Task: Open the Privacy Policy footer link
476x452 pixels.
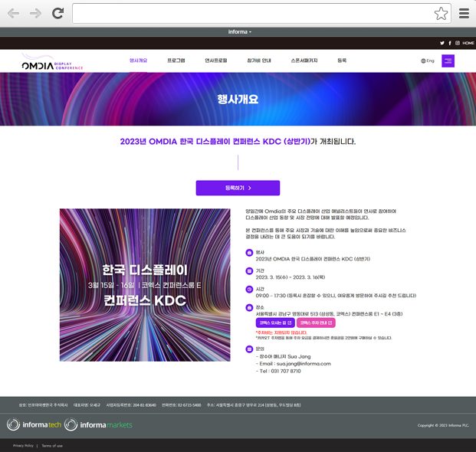Action: tap(23, 446)
